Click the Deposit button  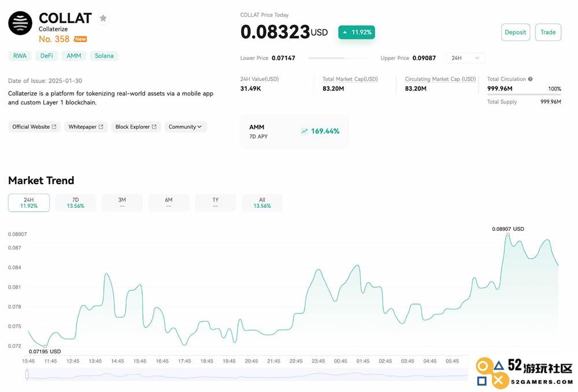click(516, 32)
